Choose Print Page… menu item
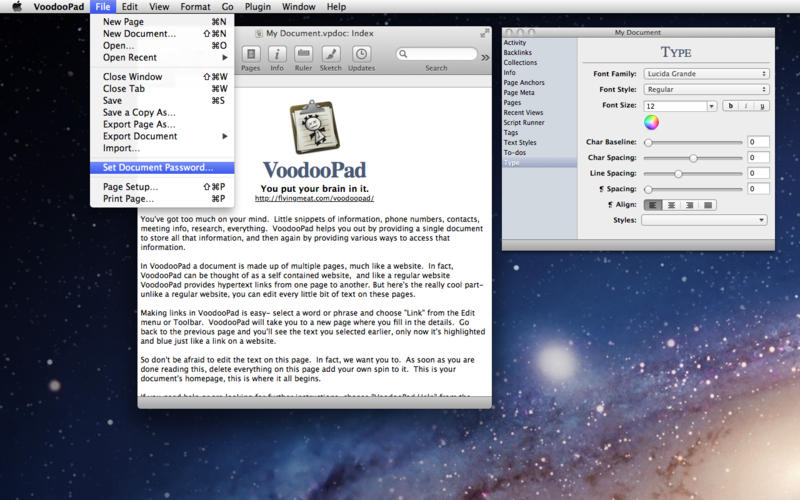 coord(162,198)
